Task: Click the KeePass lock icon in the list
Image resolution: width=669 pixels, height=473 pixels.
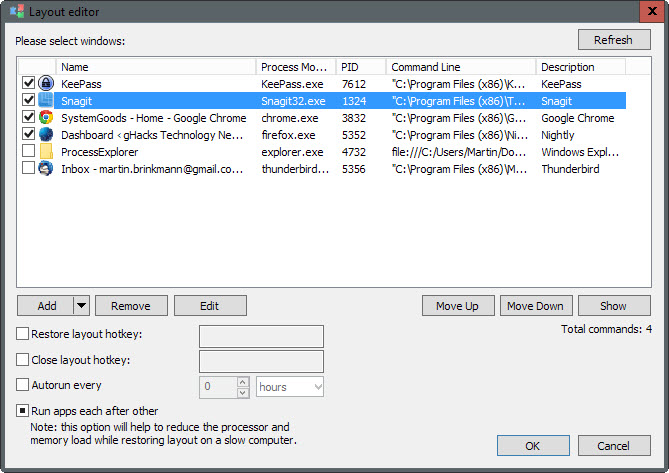Action: 46,83
